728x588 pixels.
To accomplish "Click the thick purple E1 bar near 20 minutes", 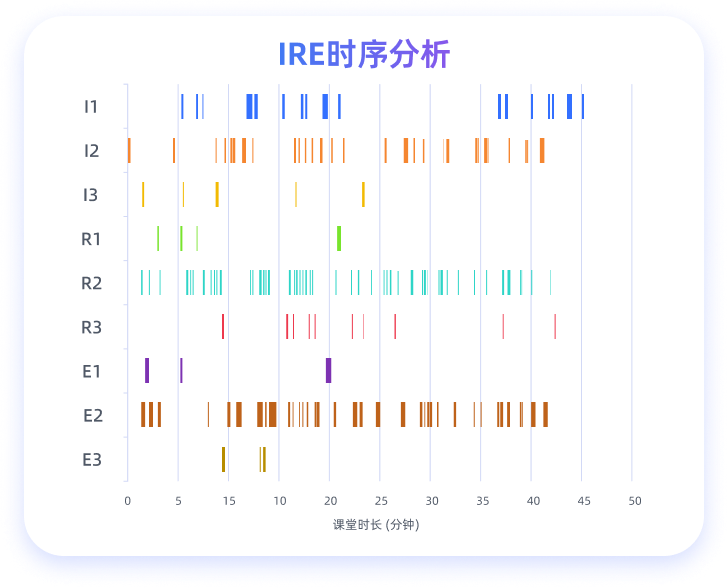I will tap(328, 371).
